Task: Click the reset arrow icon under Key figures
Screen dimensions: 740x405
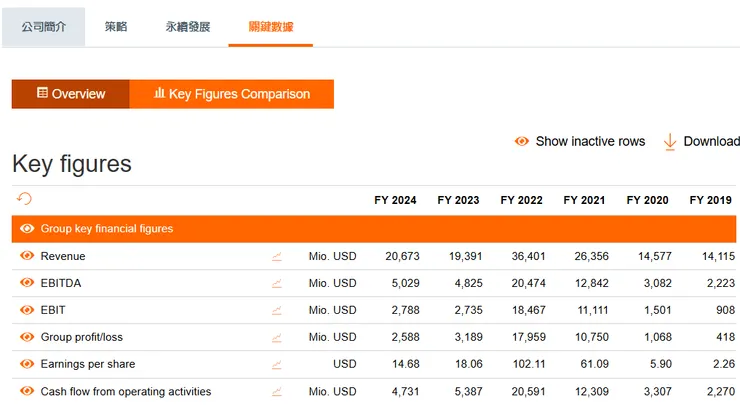Action: (x=24, y=199)
